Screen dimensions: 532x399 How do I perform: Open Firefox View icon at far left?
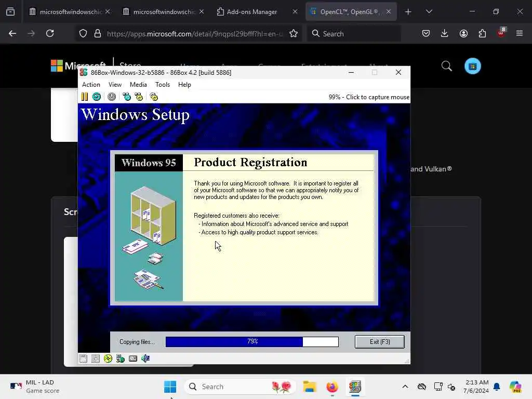[10, 11]
